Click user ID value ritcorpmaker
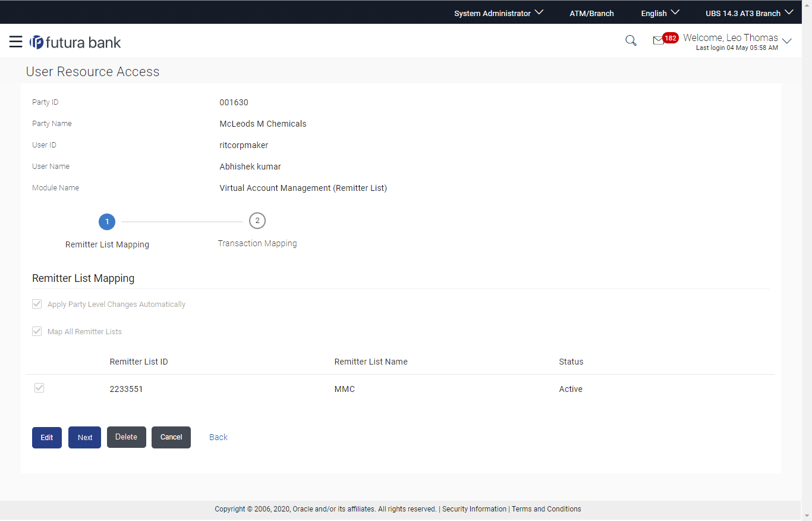Image resolution: width=812 pixels, height=521 pixels. click(x=244, y=145)
